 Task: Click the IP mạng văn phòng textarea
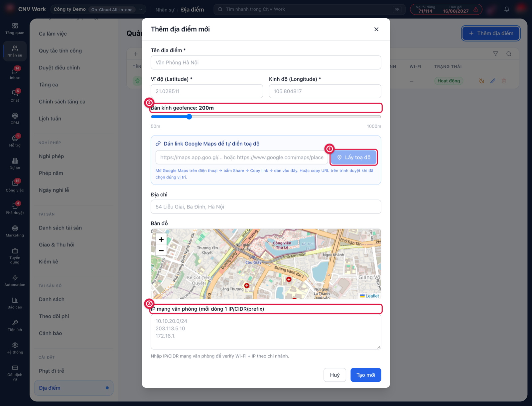coord(266,332)
